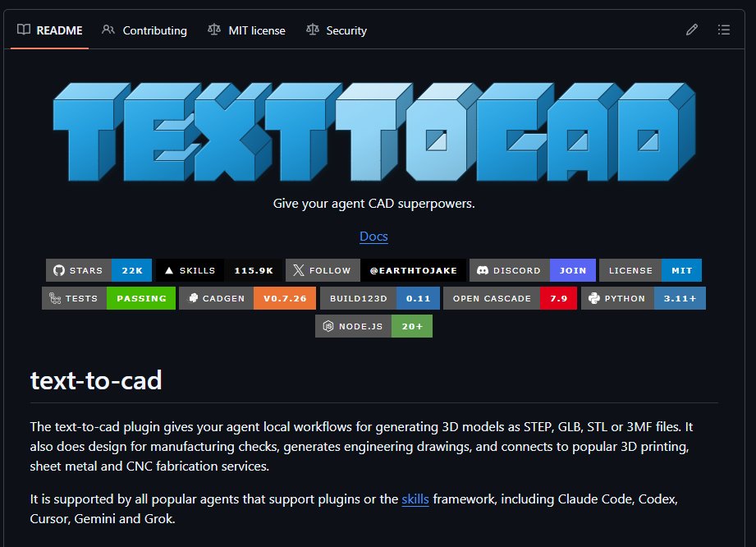756x547 pixels.
Task: Click the Node.js 20+ badge
Action: coord(373,326)
